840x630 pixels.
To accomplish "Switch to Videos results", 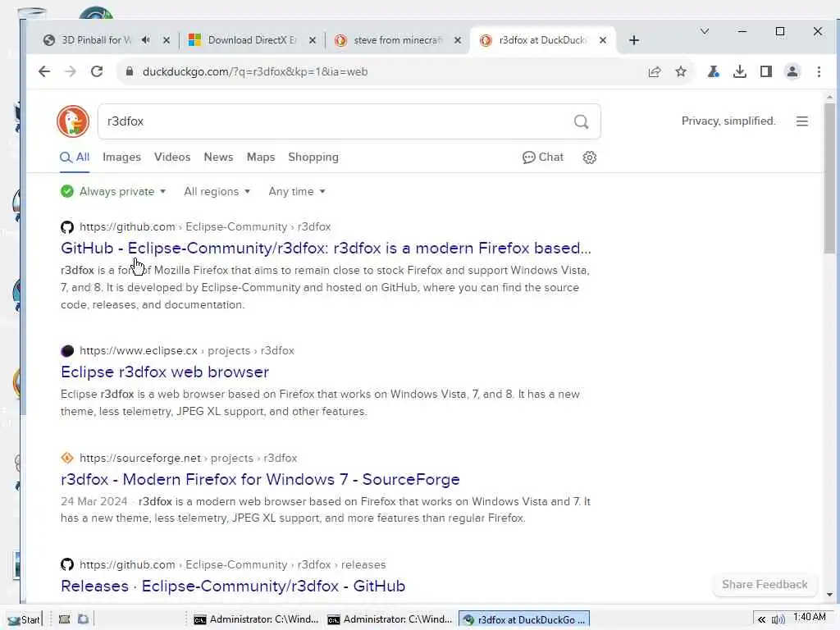I will coord(172,157).
